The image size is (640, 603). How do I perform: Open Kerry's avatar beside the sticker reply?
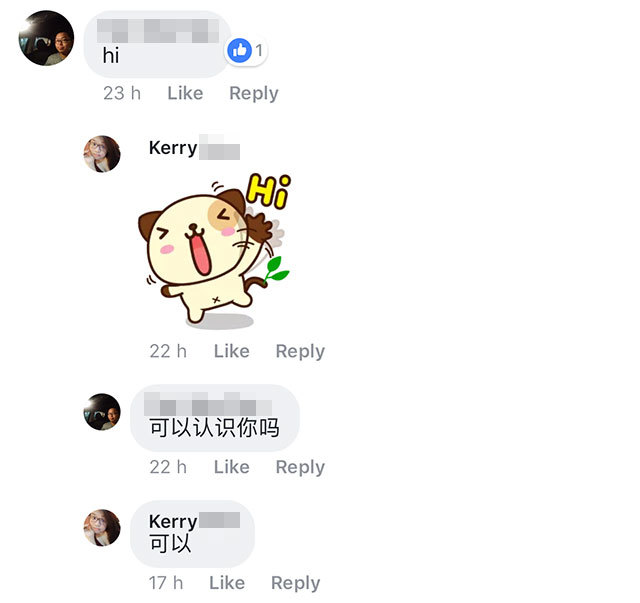[x=102, y=154]
